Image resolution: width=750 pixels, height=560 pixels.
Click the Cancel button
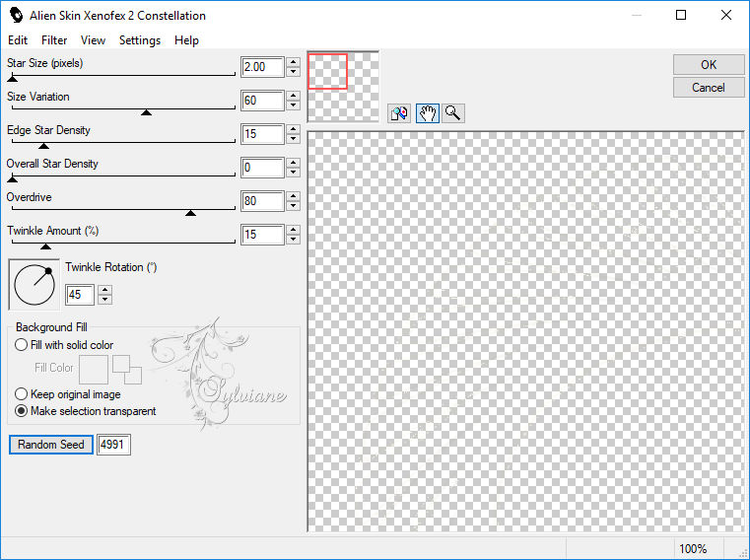click(709, 88)
